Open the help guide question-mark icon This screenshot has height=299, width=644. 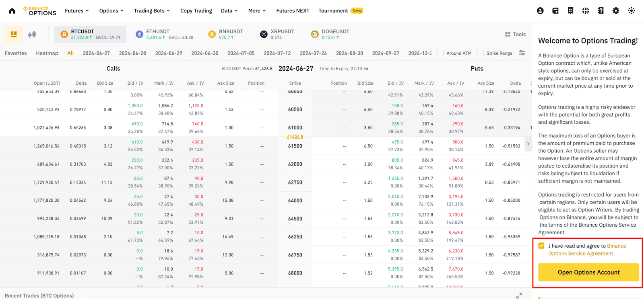[x=601, y=11]
